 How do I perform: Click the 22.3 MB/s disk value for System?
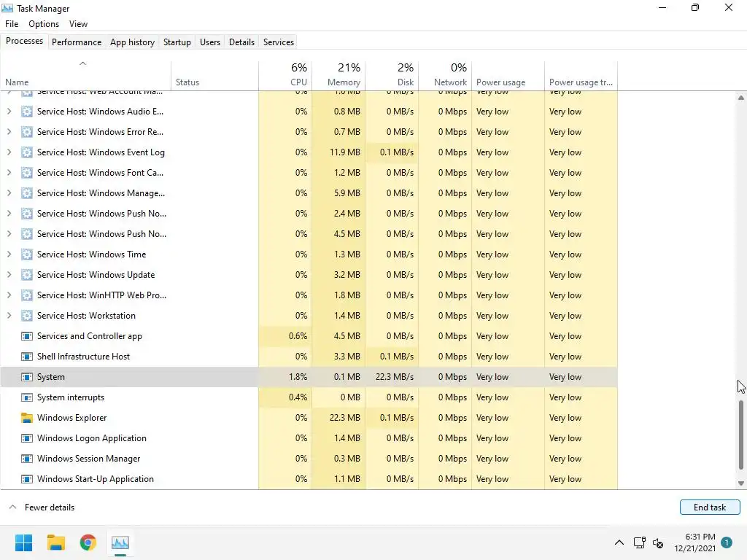tap(395, 377)
